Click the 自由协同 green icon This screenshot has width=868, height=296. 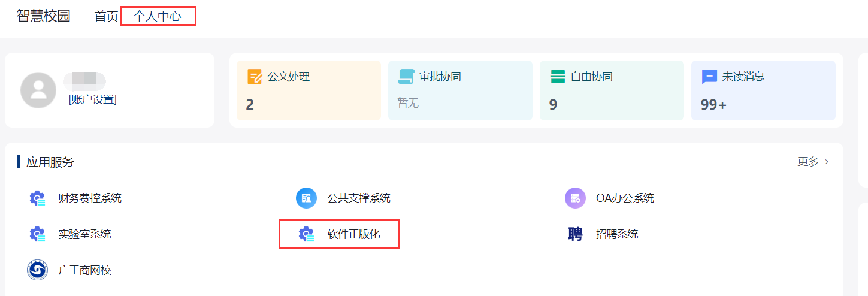click(x=558, y=77)
